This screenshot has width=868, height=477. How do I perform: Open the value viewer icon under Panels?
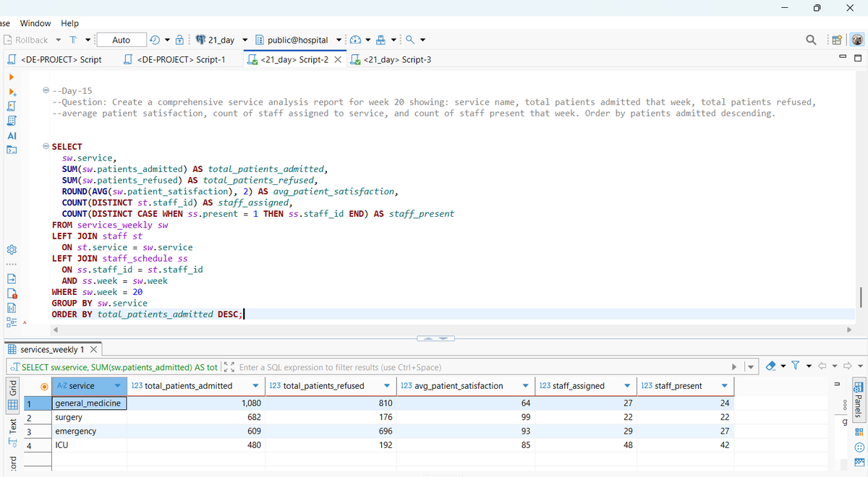[x=859, y=462]
